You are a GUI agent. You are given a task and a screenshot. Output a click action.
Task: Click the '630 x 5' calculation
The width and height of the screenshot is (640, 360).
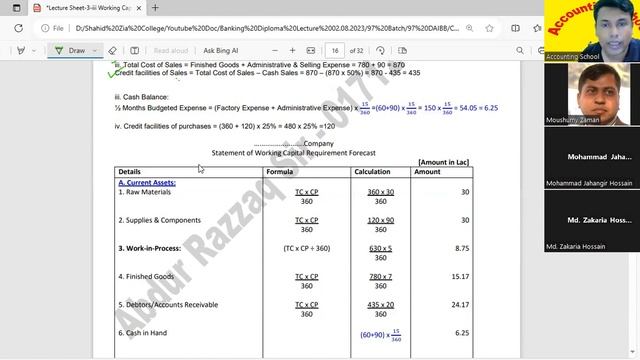click(x=380, y=248)
